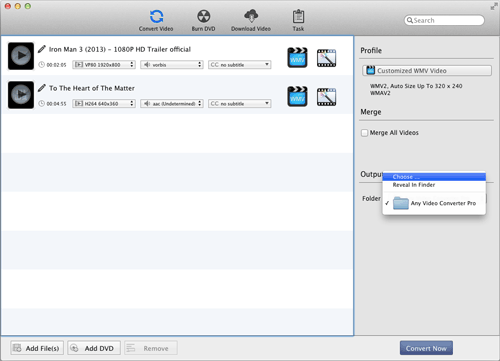This screenshot has height=361, width=500.
Task: Open Customized WMV Video profile selector
Action: pyautogui.click(x=427, y=71)
